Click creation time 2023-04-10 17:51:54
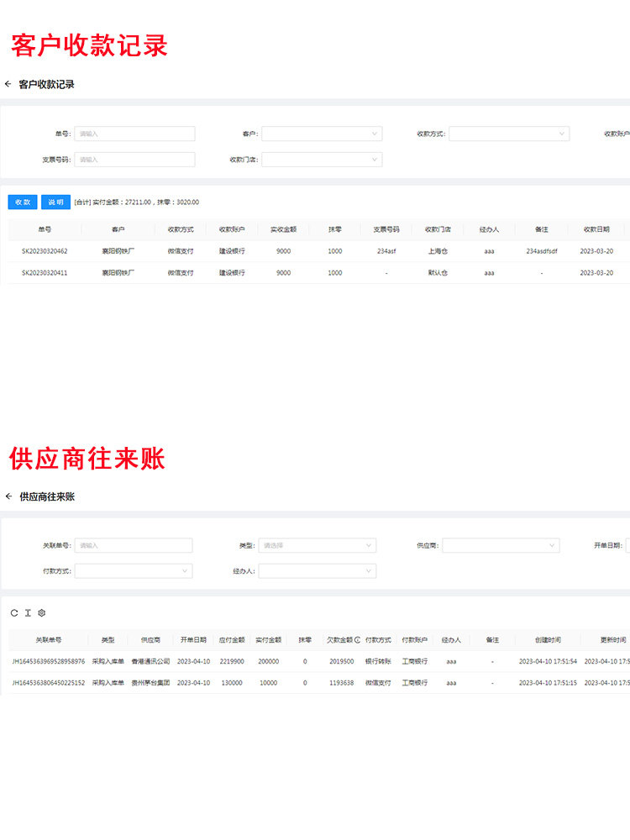The height and width of the screenshot is (840, 630). click(548, 662)
